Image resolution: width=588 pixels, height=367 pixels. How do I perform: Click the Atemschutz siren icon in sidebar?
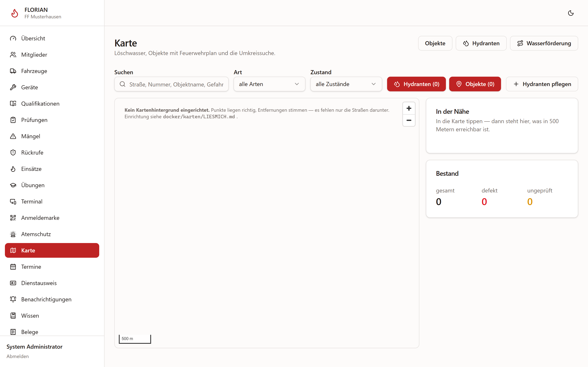[13, 234]
